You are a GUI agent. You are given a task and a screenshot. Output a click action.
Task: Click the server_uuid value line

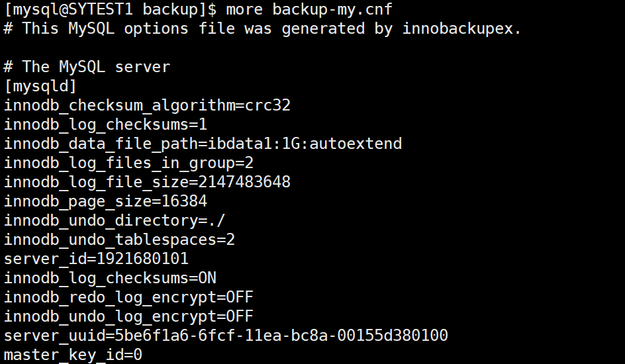click(x=226, y=336)
